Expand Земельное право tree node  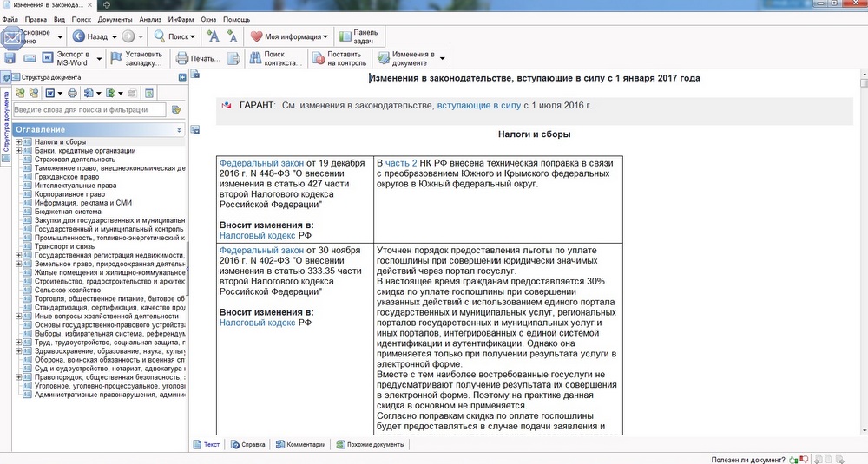18,264
